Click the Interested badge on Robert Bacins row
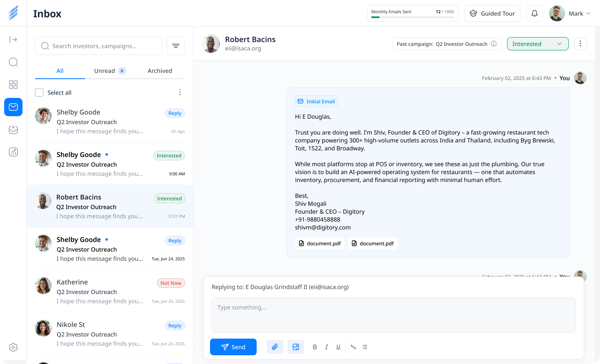Viewport: 600px width, 364px height. (170, 199)
